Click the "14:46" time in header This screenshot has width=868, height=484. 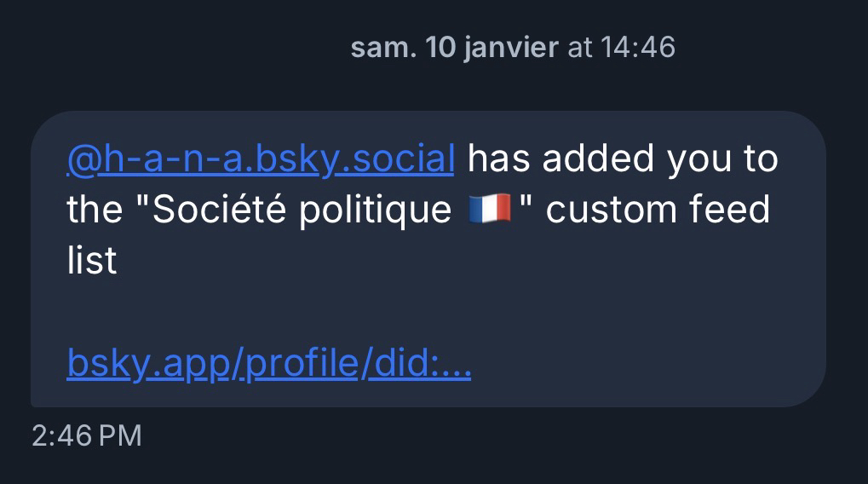[x=637, y=48]
